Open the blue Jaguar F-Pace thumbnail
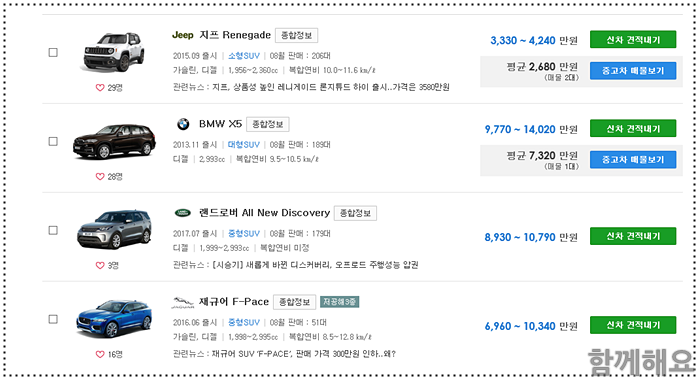Image resolution: width=700 pixels, height=381 pixels. tap(114, 319)
